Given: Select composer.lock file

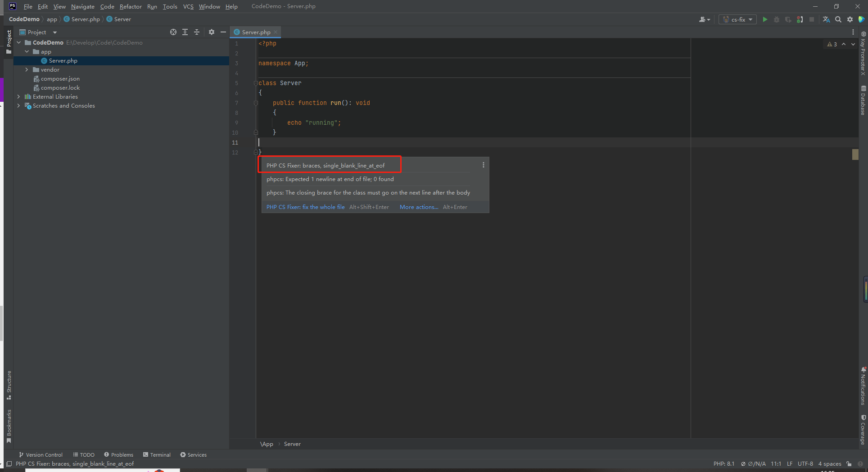Looking at the screenshot, I should click(x=60, y=88).
